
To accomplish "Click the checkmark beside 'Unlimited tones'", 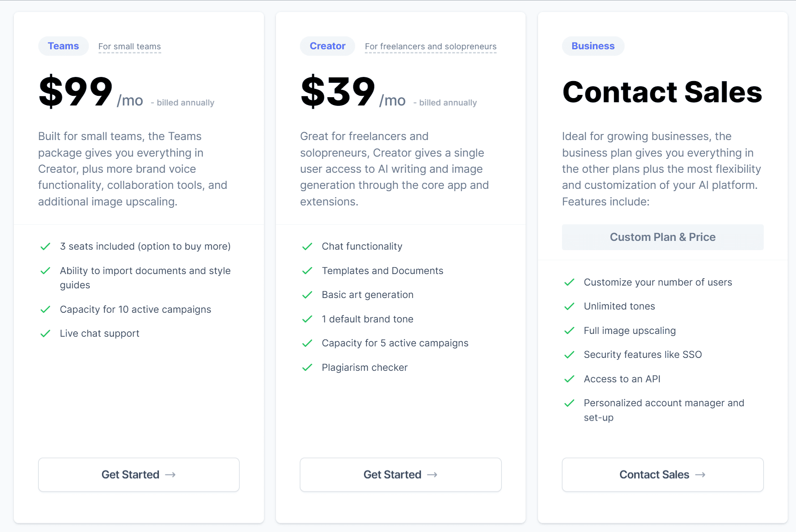I will click(x=569, y=306).
